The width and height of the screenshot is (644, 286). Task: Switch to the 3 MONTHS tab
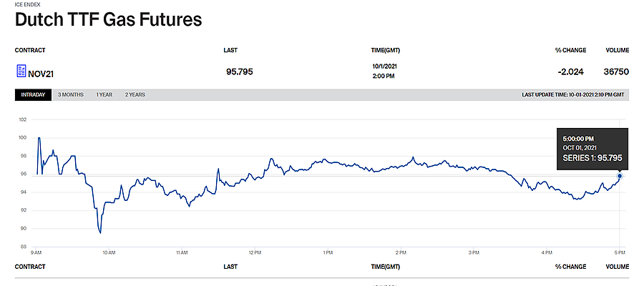pyautogui.click(x=71, y=95)
